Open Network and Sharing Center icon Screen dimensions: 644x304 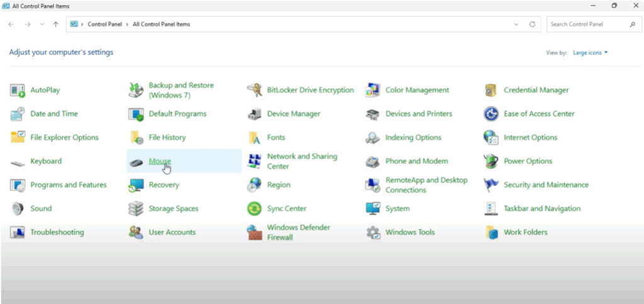coord(254,162)
